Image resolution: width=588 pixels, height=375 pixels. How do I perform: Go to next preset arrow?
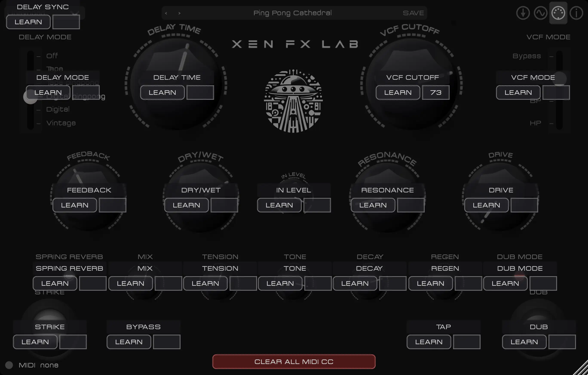(179, 13)
